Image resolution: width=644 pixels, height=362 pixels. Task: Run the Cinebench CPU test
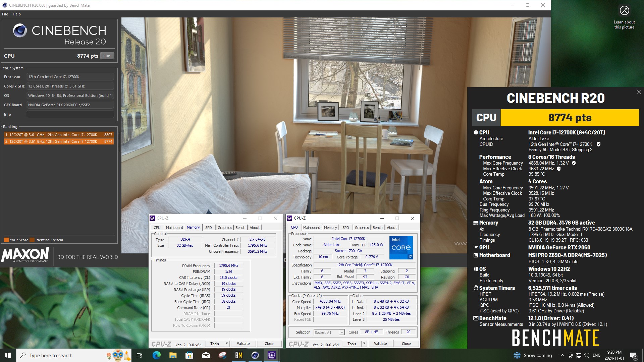pyautogui.click(x=107, y=56)
